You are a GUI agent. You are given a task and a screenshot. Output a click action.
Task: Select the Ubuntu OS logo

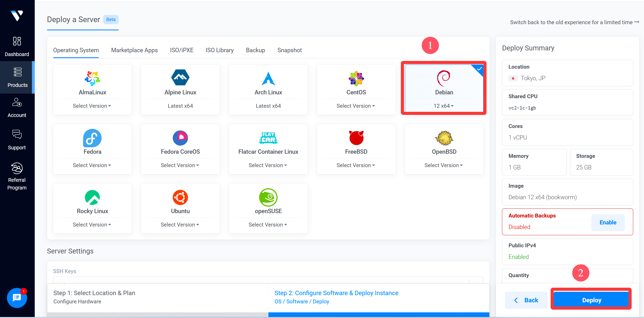point(180,197)
